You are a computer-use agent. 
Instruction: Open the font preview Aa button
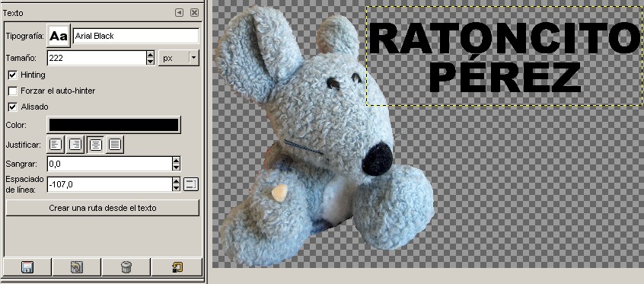click(59, 36)
